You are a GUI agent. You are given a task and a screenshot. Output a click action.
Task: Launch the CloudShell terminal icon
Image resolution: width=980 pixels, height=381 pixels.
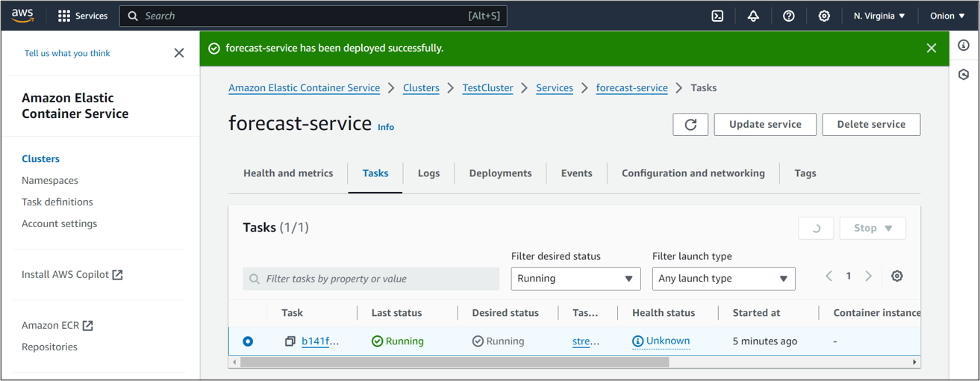[717, 16]
